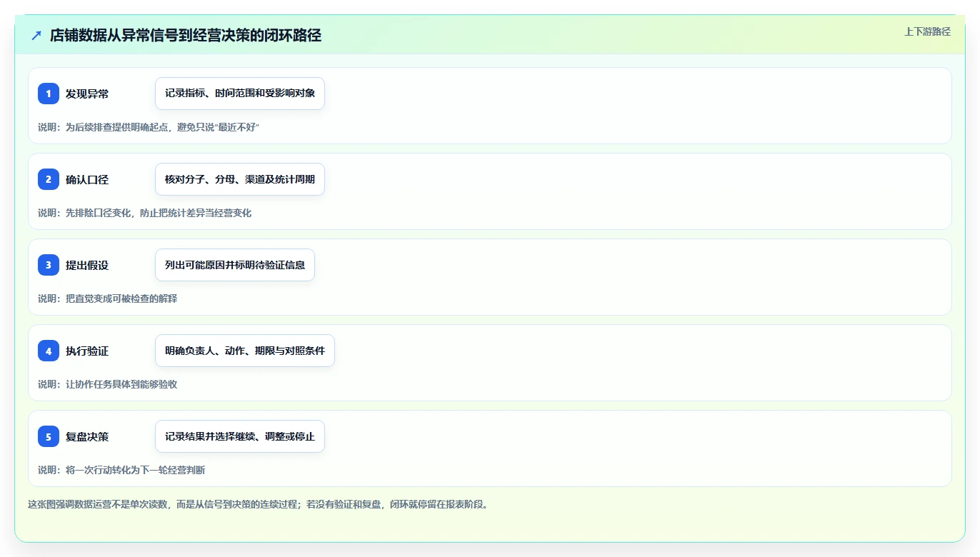Click the step 5 number badge
This screenshot has height=557, width=980.
pos(49,436)
